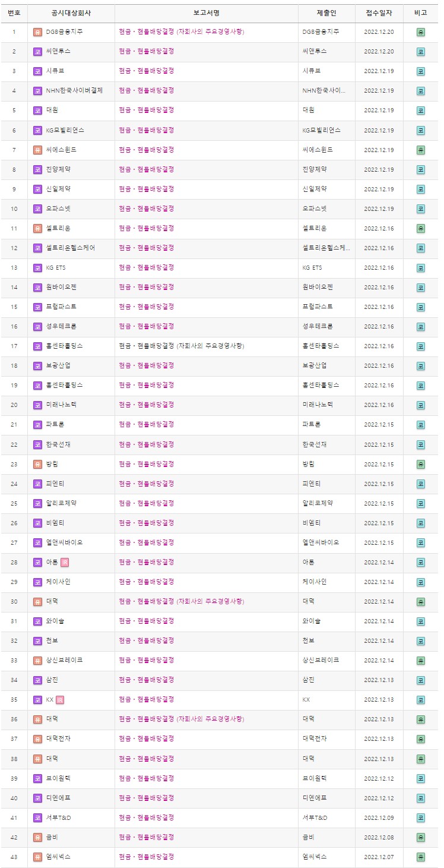Open 브이원텍 company link in company column

tap(58, 778)
